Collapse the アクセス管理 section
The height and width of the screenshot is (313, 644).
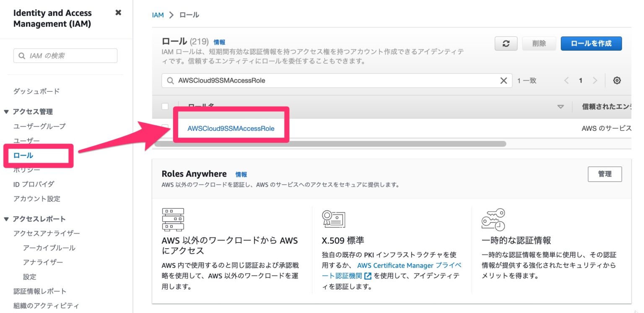point(6,112)
